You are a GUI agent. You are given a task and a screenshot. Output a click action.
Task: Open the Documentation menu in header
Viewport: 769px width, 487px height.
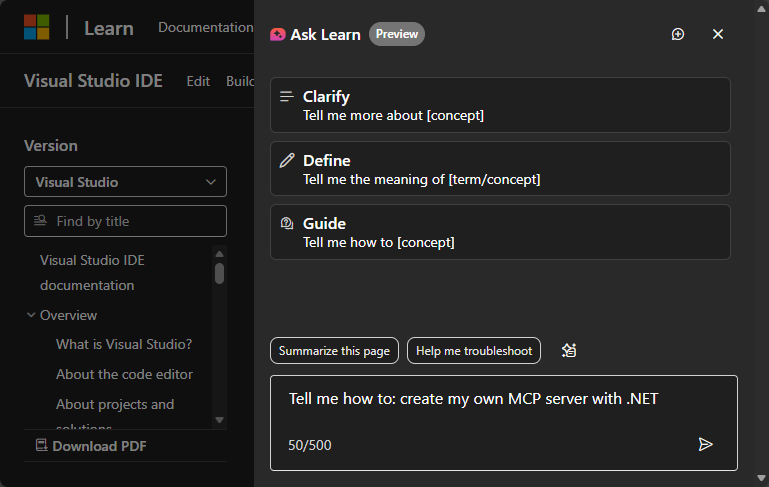205,28
